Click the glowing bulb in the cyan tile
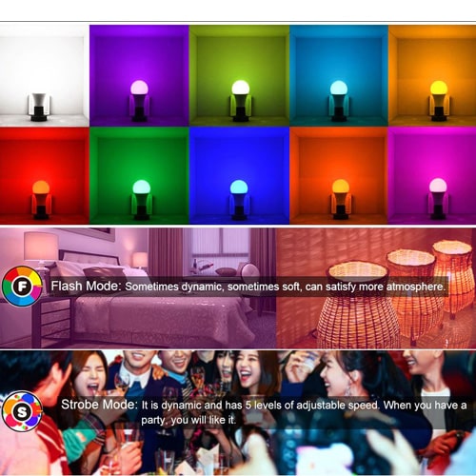This screenshot has width=476, height=476. [339, 88]
